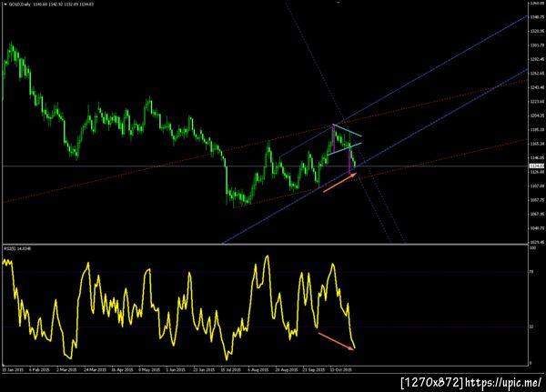
Task: Click the '2 Mar 2015' date label
Action: (66, 370)
